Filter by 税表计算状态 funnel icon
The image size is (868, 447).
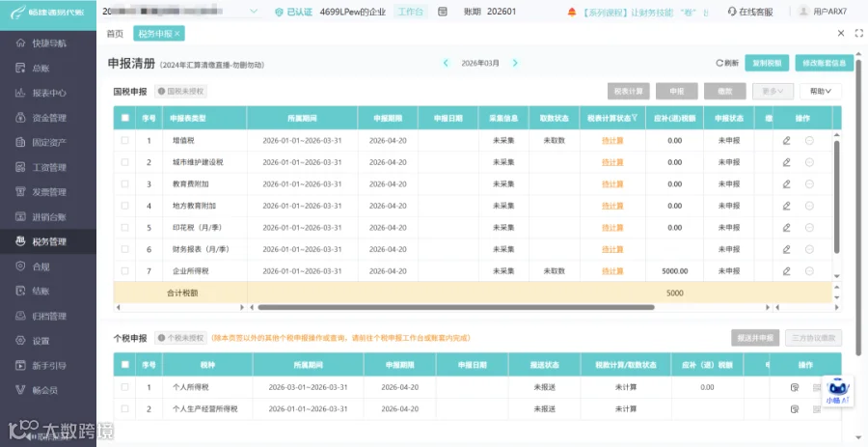click(x=635, y=118)
